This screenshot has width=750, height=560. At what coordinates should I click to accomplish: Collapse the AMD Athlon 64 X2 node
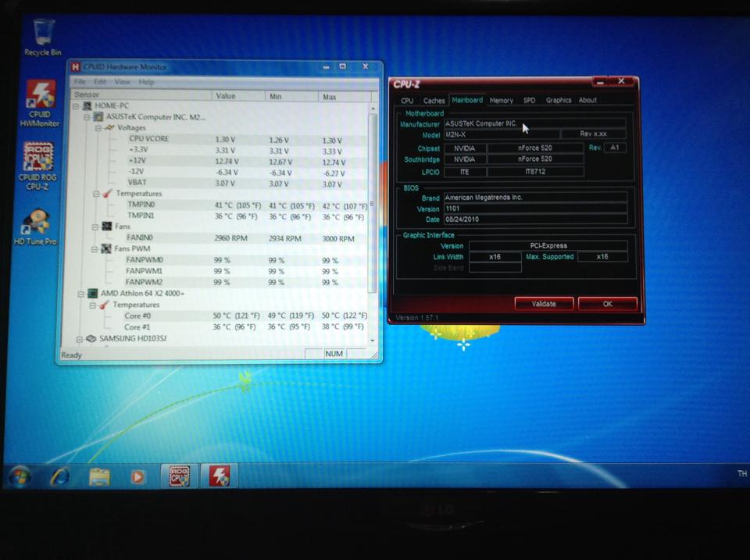81,294
